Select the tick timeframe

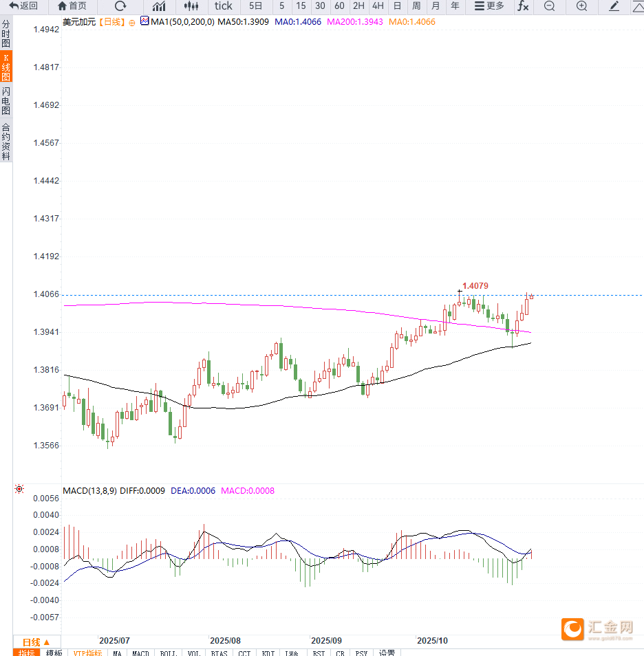(x=223, y=6)
